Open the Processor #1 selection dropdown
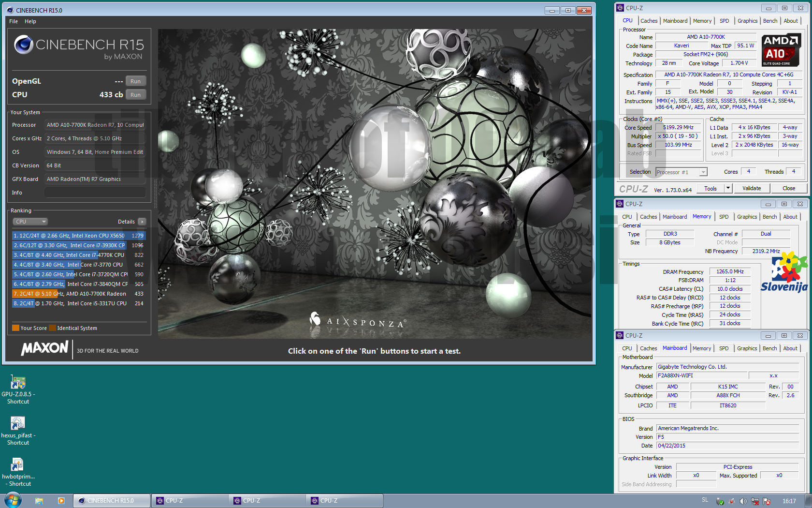Image resolution: width=812 pixels, height=508 pixels. tap(681, 172)
